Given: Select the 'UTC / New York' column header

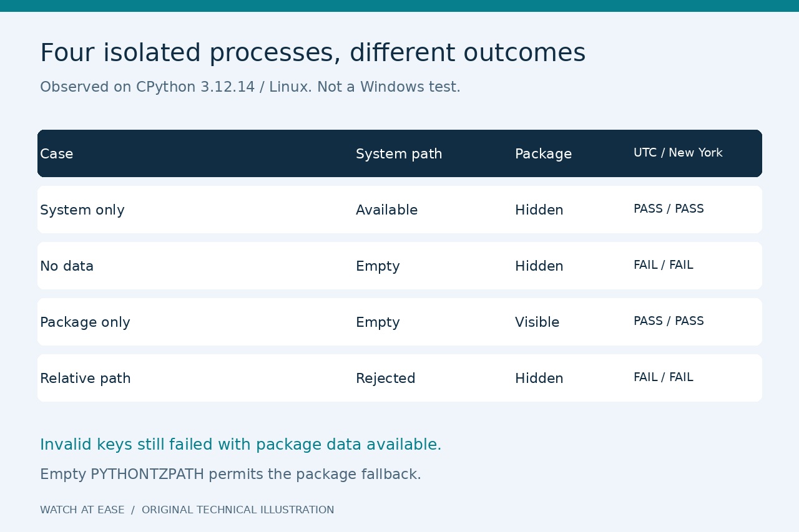Looking at the screenshot, I should [678, 153].
